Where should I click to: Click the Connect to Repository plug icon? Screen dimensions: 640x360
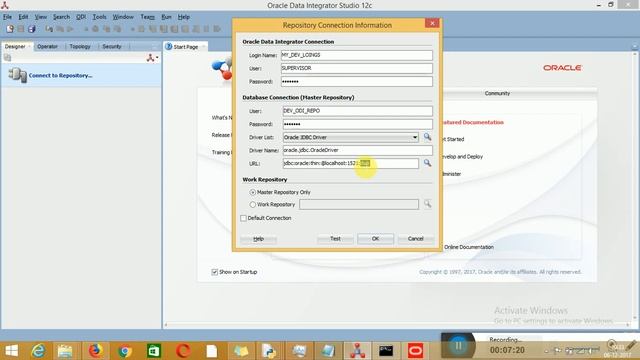pos(18,75)
